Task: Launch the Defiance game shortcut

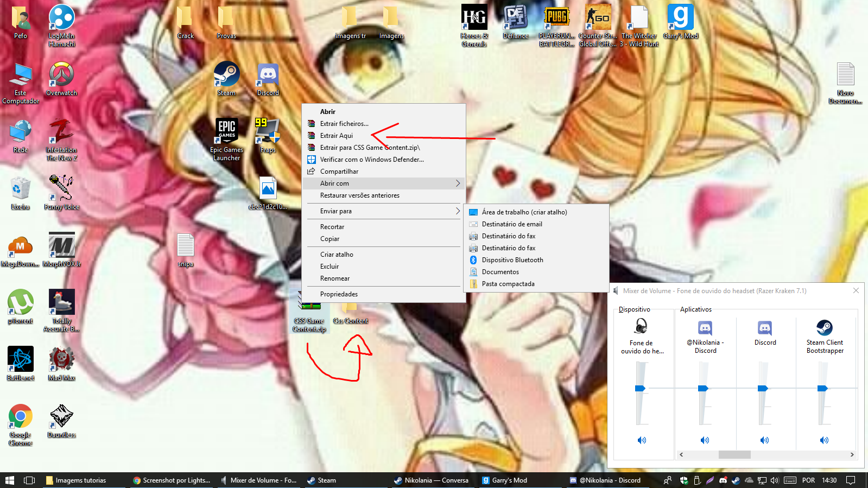Action: pyautogui.click(x=515, y=22)
